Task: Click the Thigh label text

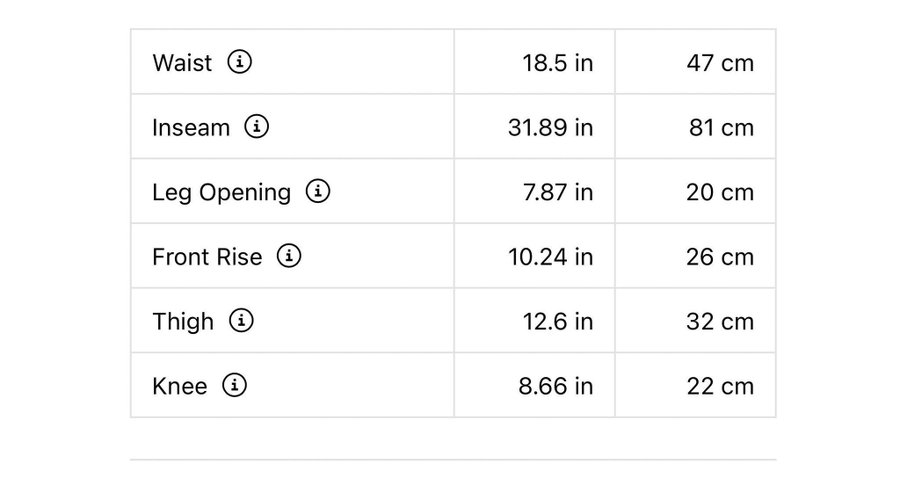Action: click(183, 321)
